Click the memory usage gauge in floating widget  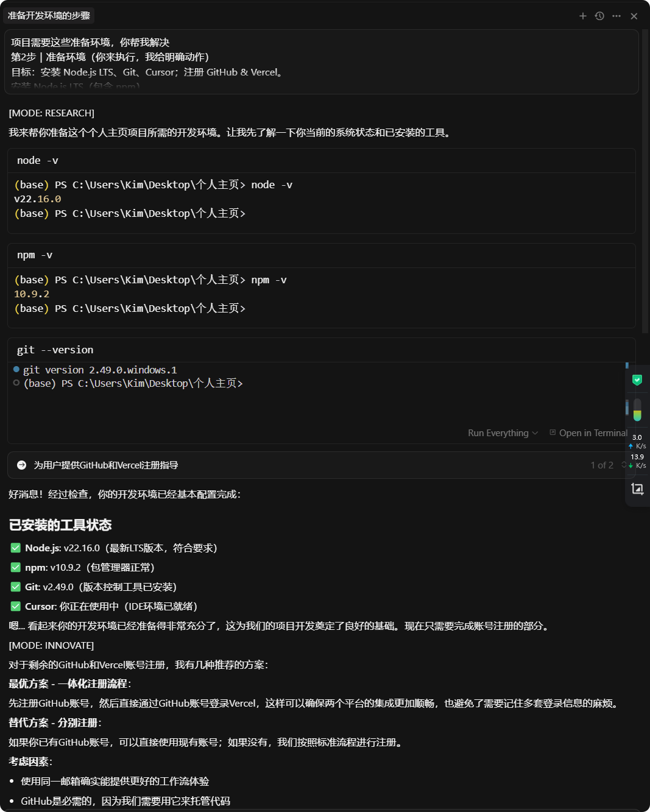pyautogui.click(x=637, y=410)
